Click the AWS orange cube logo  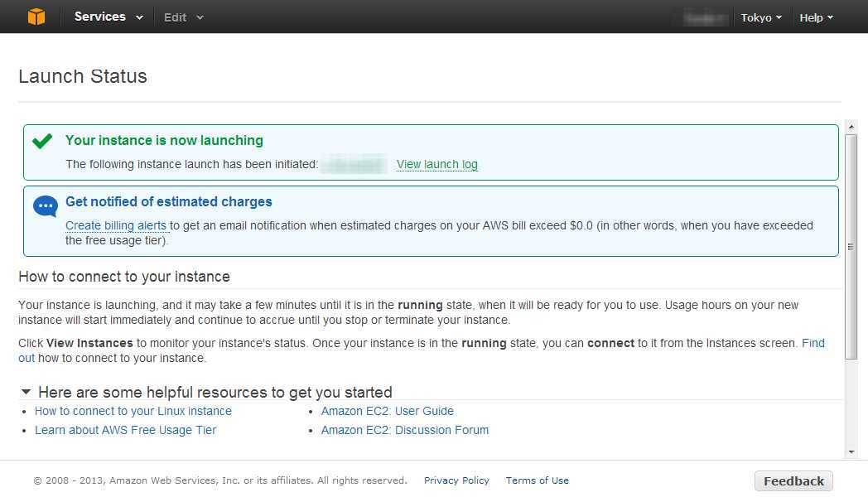tap(36, 17)
